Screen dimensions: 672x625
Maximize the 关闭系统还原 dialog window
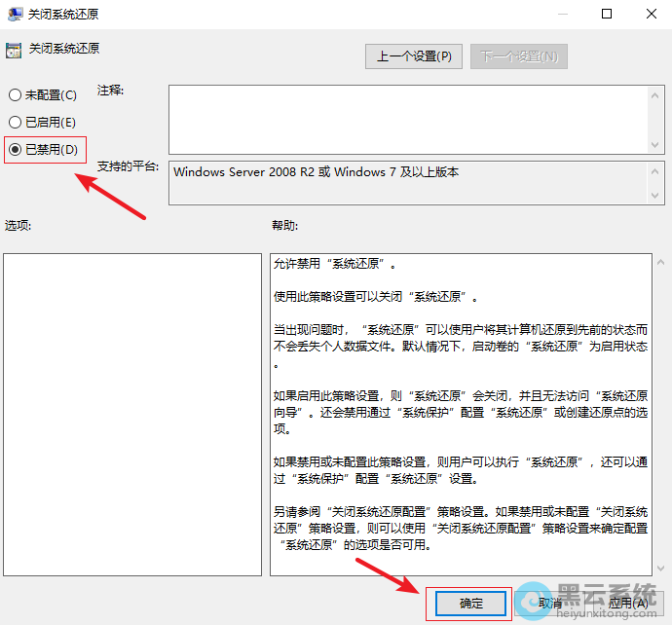(x=607, y=15)
